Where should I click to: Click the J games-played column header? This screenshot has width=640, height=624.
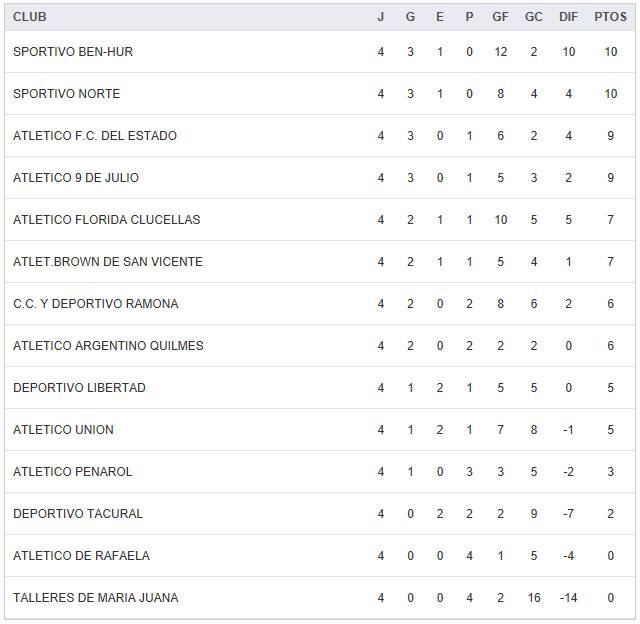click(380, 17)
